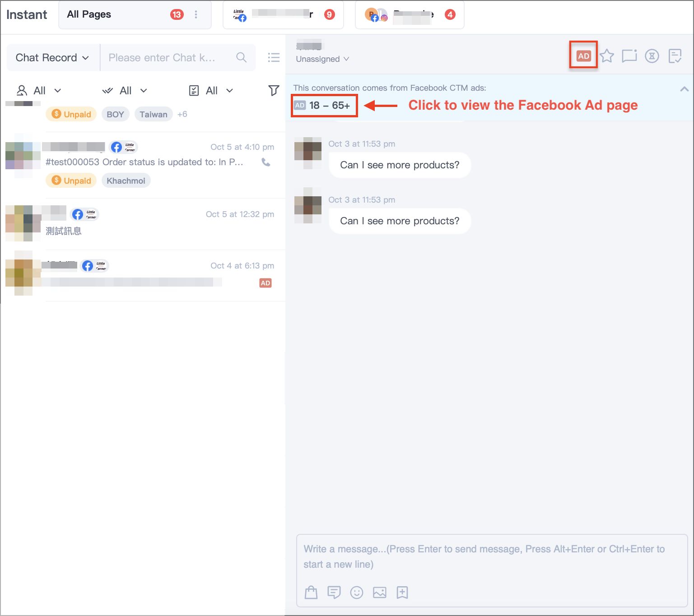Image resolution: width=694 pixels, height=616 pixels.
Task: Expand the read-status All filter dropdown
Action: 125,90
